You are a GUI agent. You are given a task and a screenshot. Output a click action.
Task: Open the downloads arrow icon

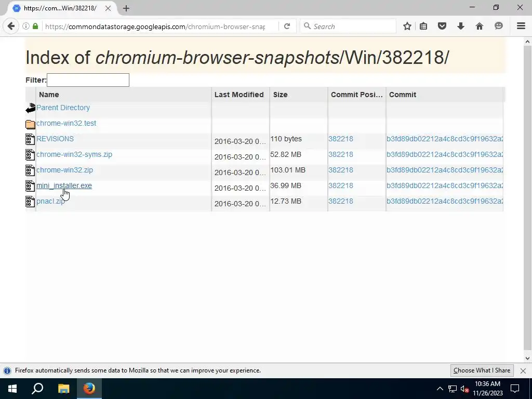pyautogui.click(x=460, y=26)
